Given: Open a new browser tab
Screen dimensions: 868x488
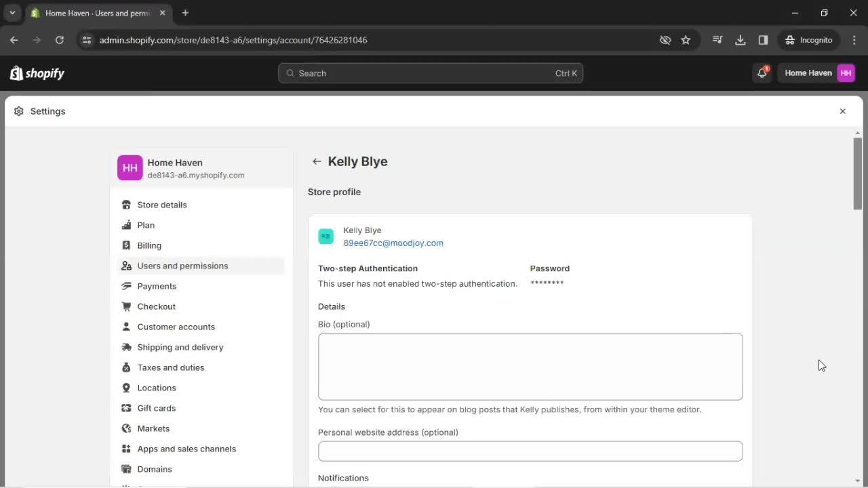Looking at the screenshot, I should click(185, 13).
